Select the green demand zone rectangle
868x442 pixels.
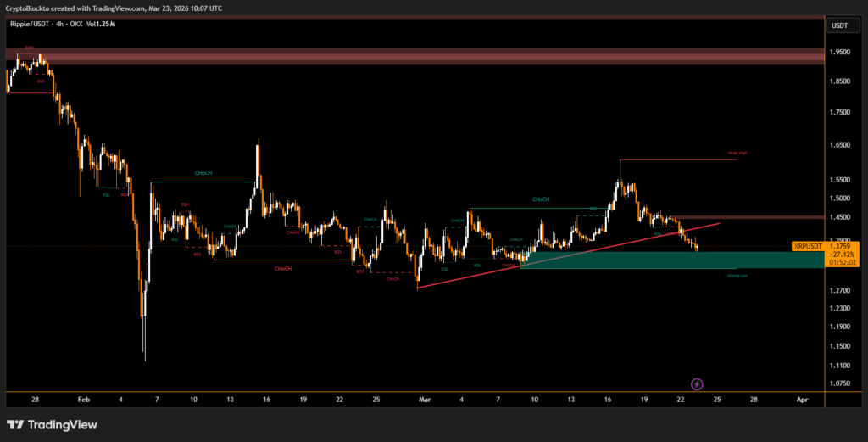[670, 260]
